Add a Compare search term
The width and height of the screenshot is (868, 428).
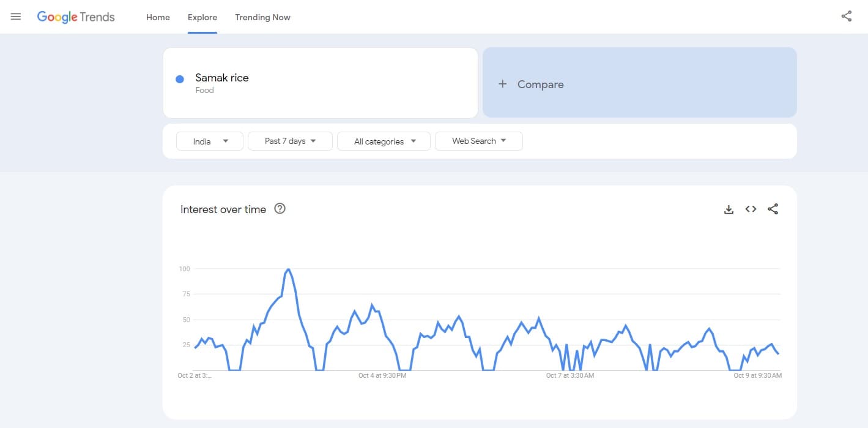pos(640,83)
